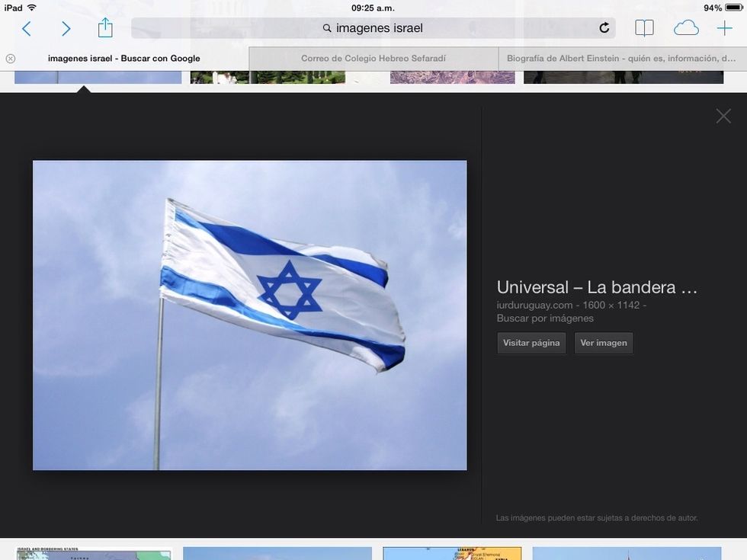Close the 'imagenes israel' tab
The image size is (747, 560).
(10, 58)
